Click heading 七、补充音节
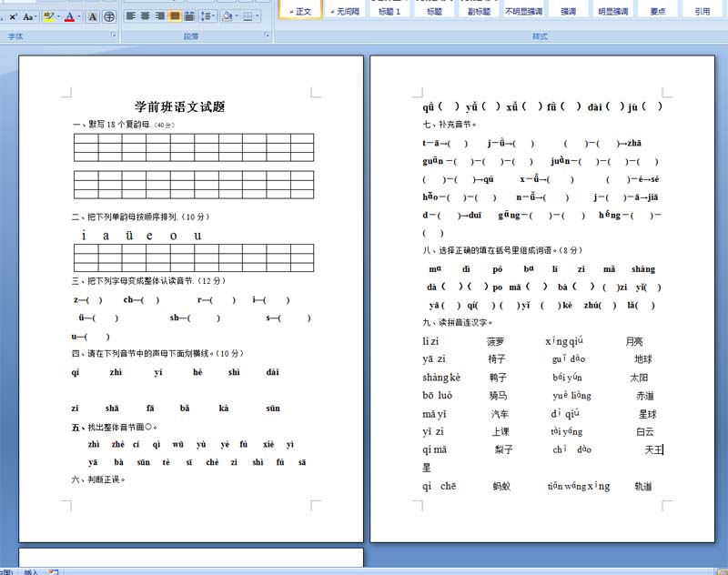728x575 pixels. coord(450,125)
